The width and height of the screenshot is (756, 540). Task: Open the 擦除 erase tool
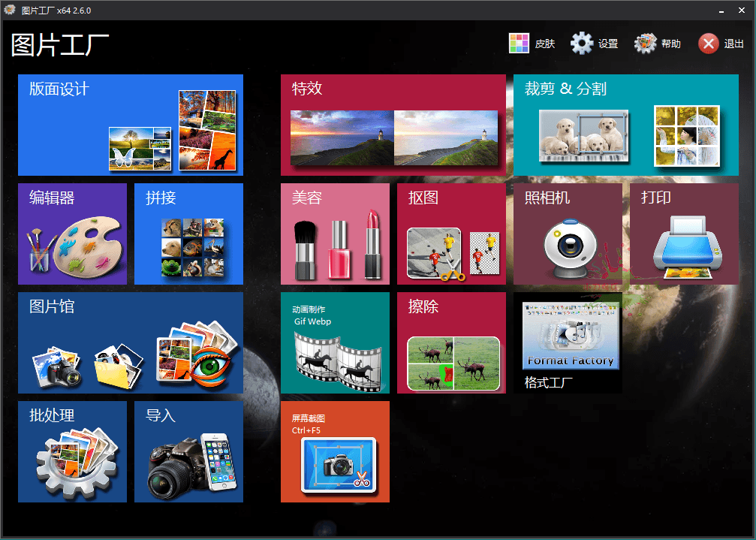tap(450, 342)
